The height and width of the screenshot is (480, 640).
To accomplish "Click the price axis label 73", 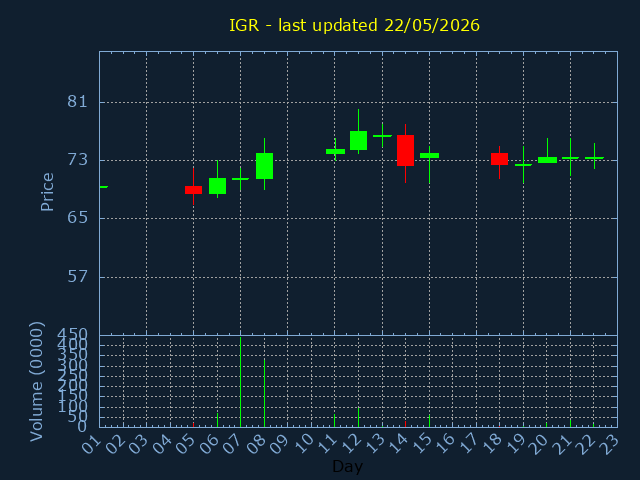I will pyautogui.click(x=78, y=160).
